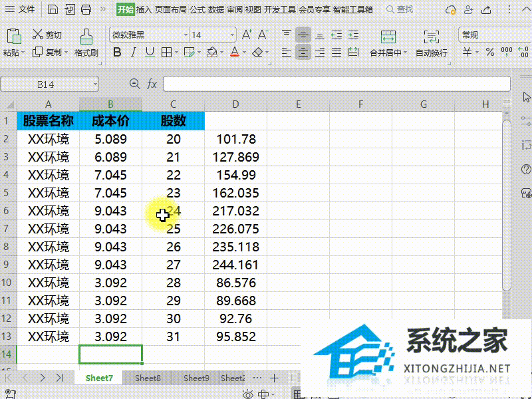Switch to the Sheet8 worksheet tab
Image resolution: width=532 pixels, height=399 pixels.
(148, 378)
